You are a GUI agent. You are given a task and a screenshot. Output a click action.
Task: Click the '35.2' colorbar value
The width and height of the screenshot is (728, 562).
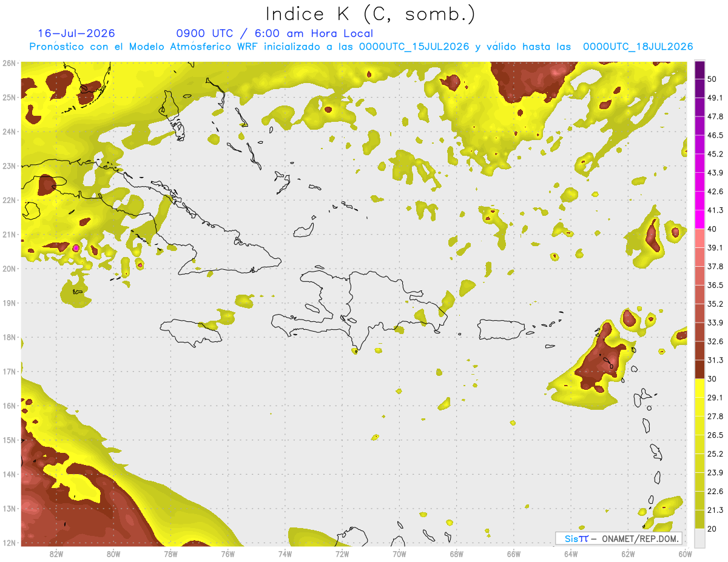[x=715, y=304]
